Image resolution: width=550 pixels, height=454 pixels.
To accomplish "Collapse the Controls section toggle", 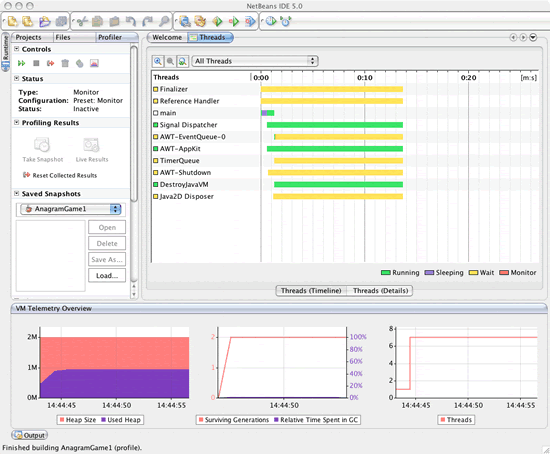I will tap(16, 49).
